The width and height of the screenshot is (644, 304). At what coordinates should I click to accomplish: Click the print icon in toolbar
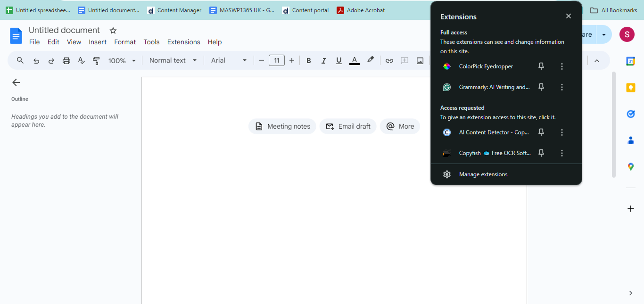pyautogui.click(x=66, y=60)
